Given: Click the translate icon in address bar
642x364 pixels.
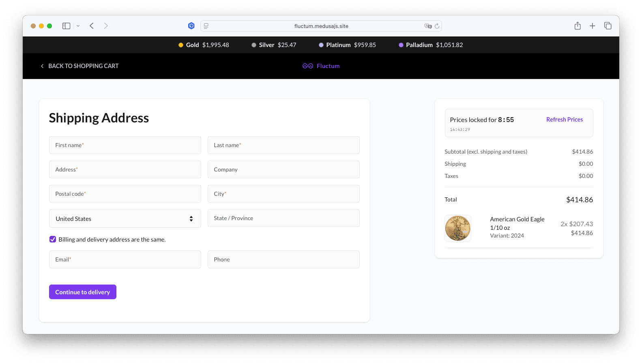Looking at the screenshot, I should point(428,26).
